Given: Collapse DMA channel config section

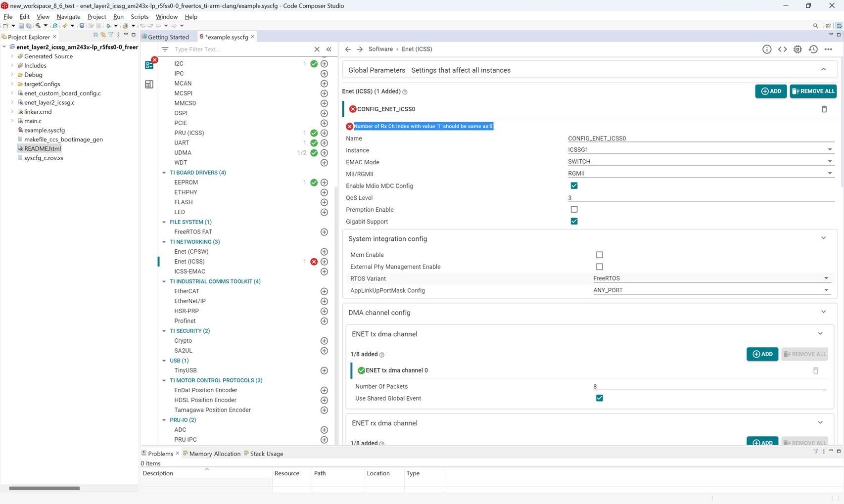Looking at the screenshot, I should pyautogui.click(x=823, y=312).
